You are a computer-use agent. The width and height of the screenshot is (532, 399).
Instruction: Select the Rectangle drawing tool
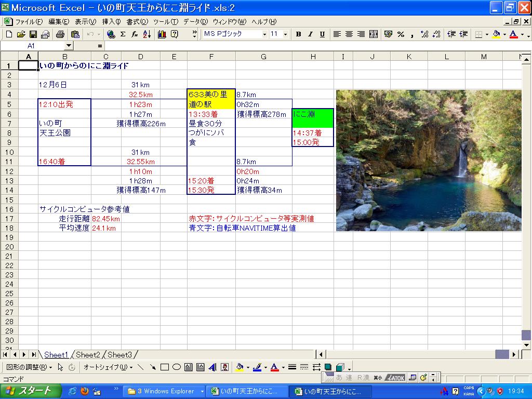(165, 367)
